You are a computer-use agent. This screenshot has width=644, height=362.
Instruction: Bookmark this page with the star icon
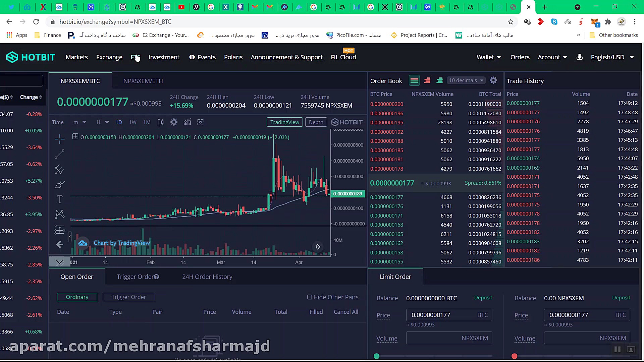click(511, 22)
